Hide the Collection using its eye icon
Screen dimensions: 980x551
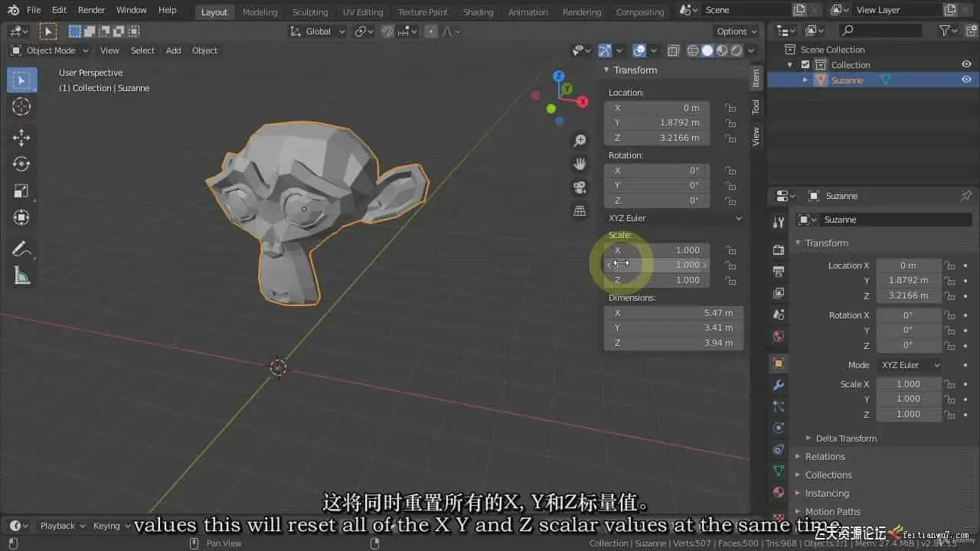[x=966, y=65]
